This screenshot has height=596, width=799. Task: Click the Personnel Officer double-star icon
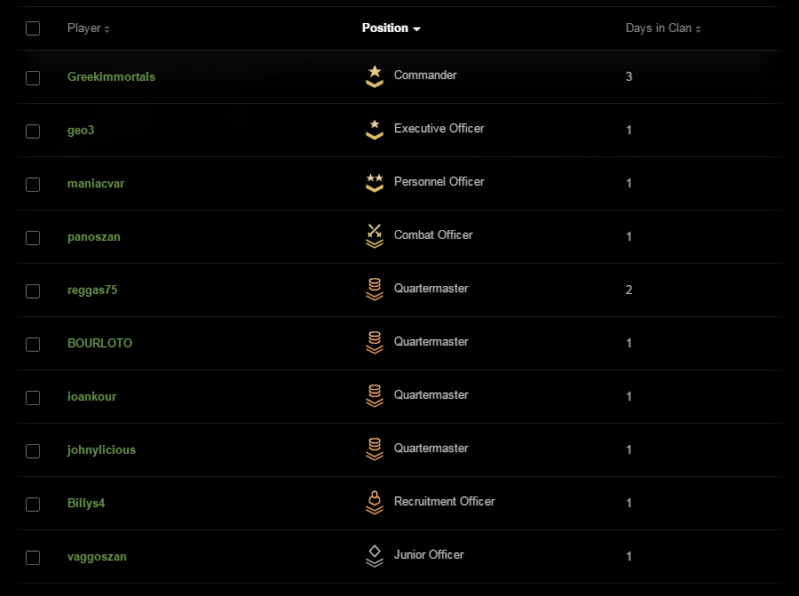375,183
